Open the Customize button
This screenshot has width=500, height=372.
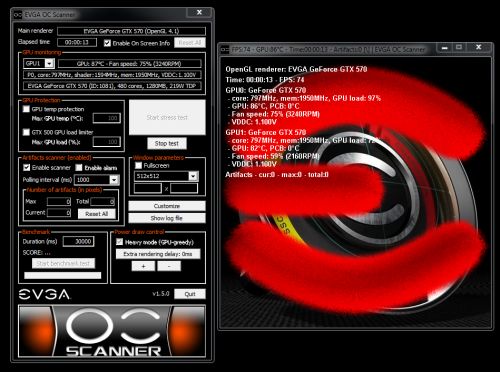coord(167,206)
